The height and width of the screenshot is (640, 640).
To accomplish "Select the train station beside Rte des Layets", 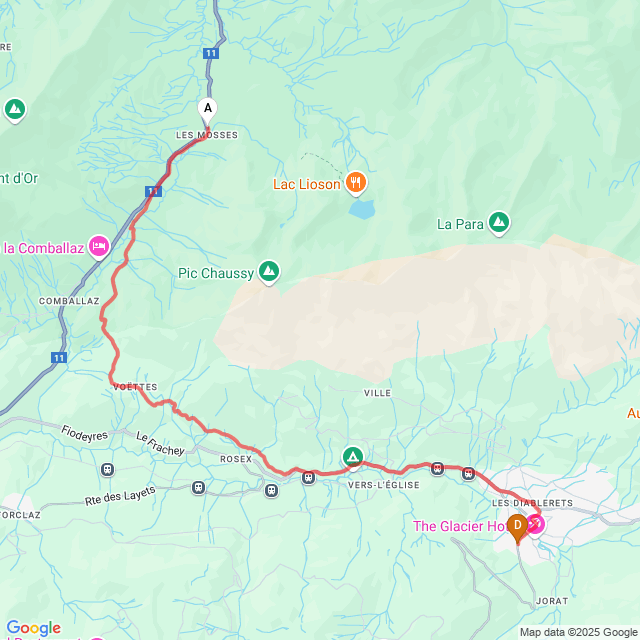I will tap(198, 487).
